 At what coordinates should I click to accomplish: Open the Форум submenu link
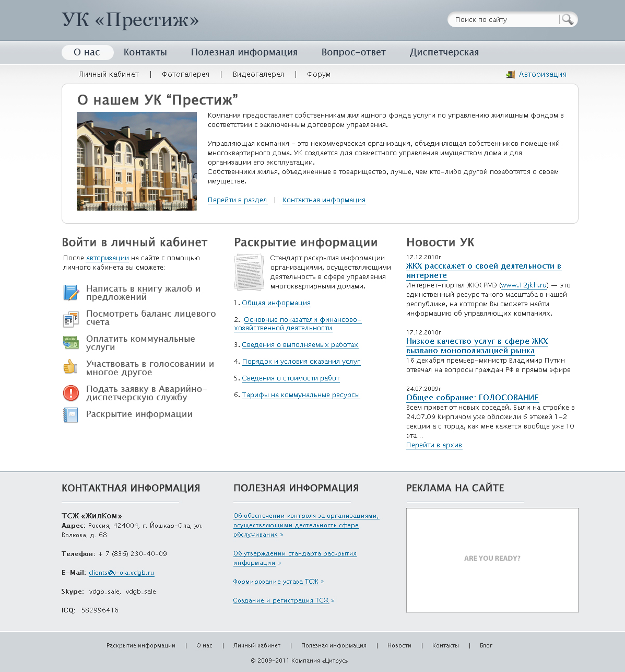pos(319,74)
